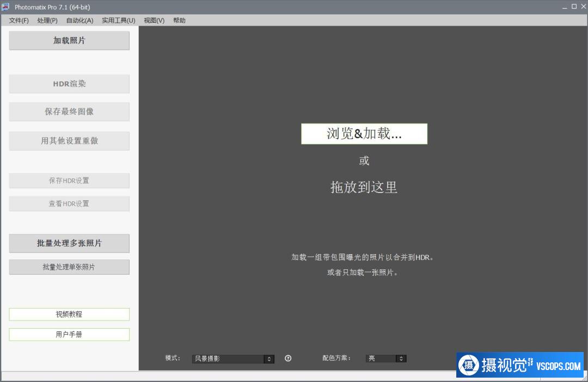Screen dimensions: 588x382
Task: Open the 实用工具(U) menu
Action: coord(119,20)
